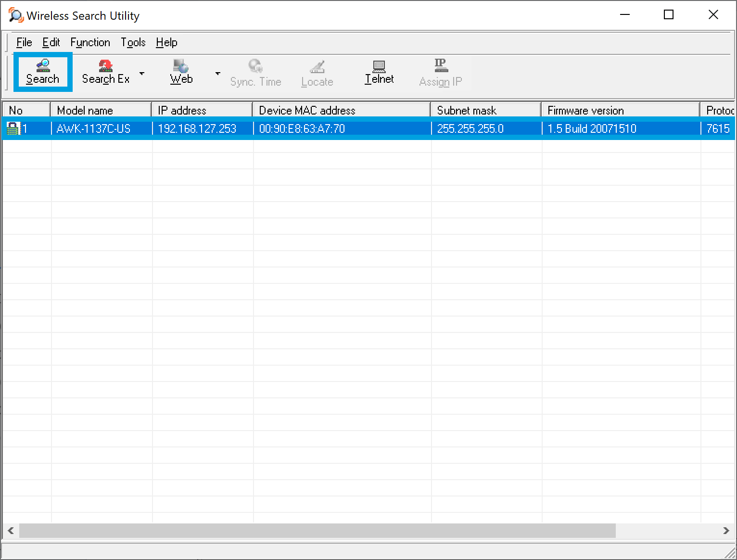Viewport: 737px width, 560px height.
Task: Click the horizontal scrollbar thumb
Action: click(318, 531)
